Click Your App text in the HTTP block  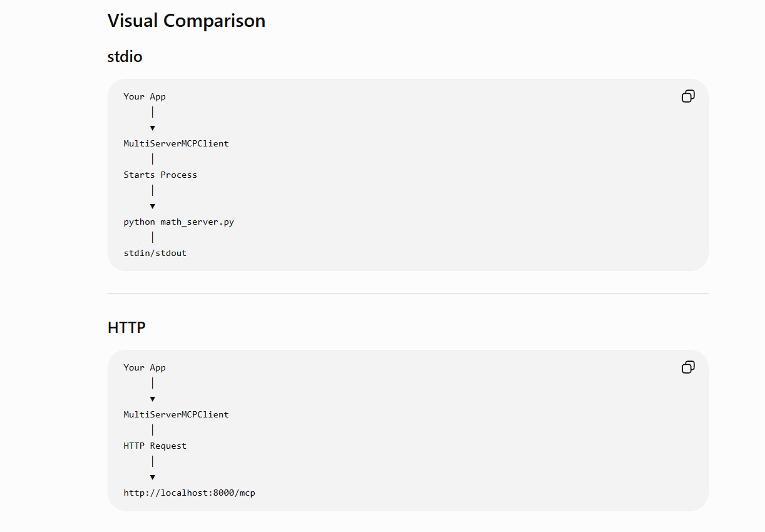145,367
